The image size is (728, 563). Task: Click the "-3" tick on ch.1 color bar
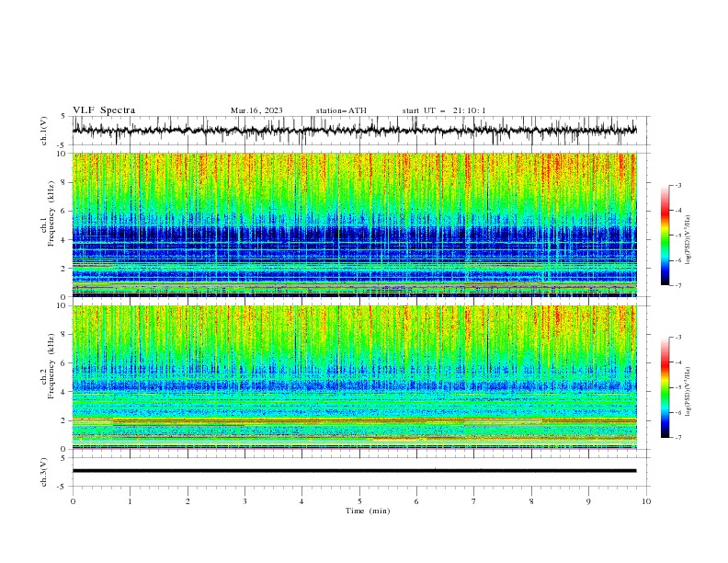[x=677, y=185]
